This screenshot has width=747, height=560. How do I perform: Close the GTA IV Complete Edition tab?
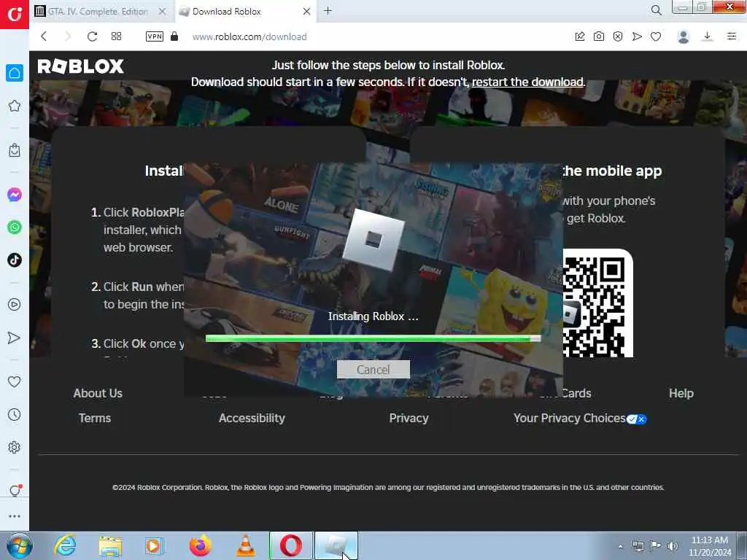[x=163, y=11]
